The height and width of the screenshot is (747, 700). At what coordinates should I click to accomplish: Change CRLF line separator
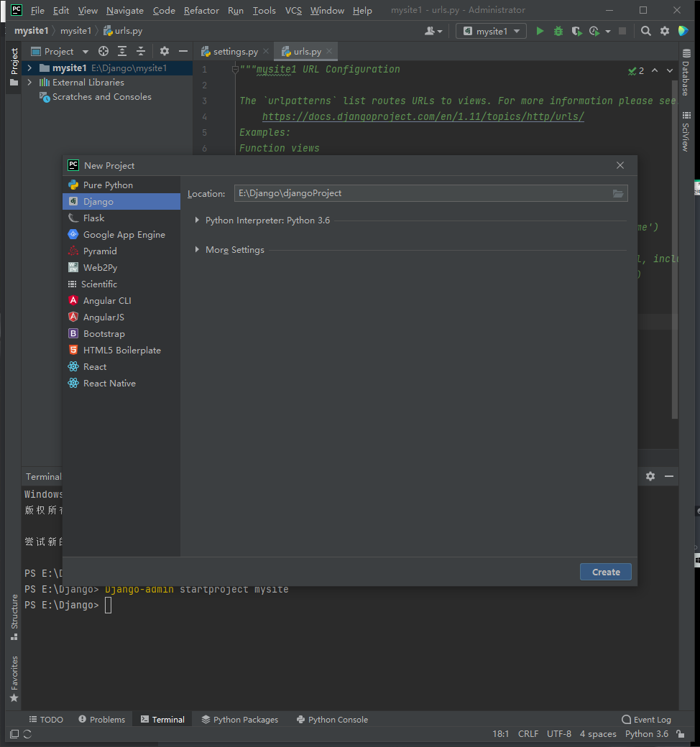(528, 734)
